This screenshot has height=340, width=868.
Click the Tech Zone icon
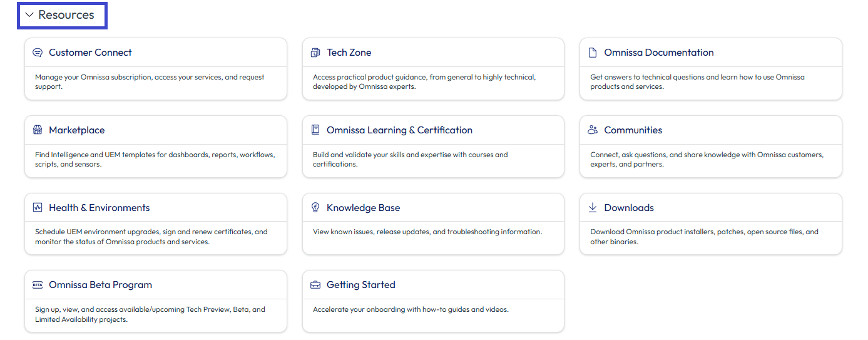pos(315,53)
